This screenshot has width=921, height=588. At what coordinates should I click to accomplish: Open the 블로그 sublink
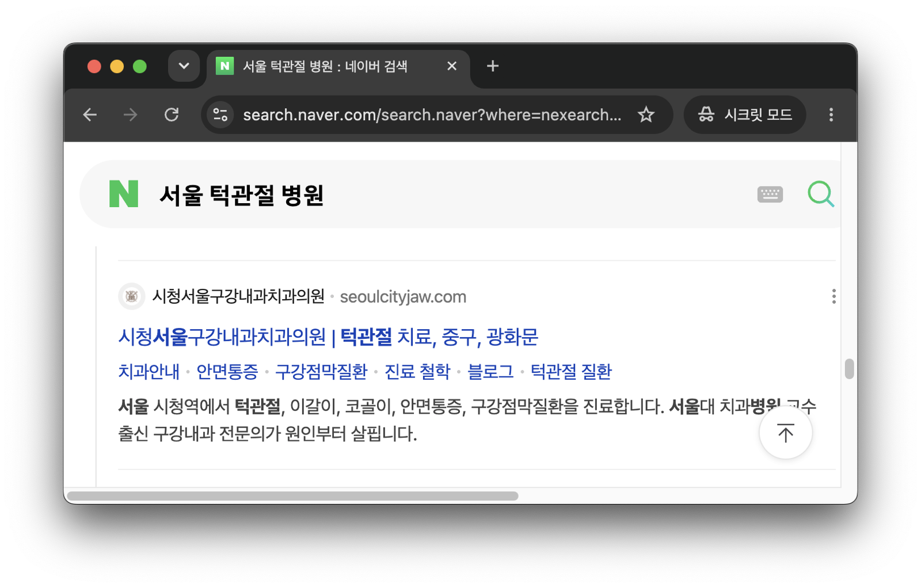tap(490, 372)
